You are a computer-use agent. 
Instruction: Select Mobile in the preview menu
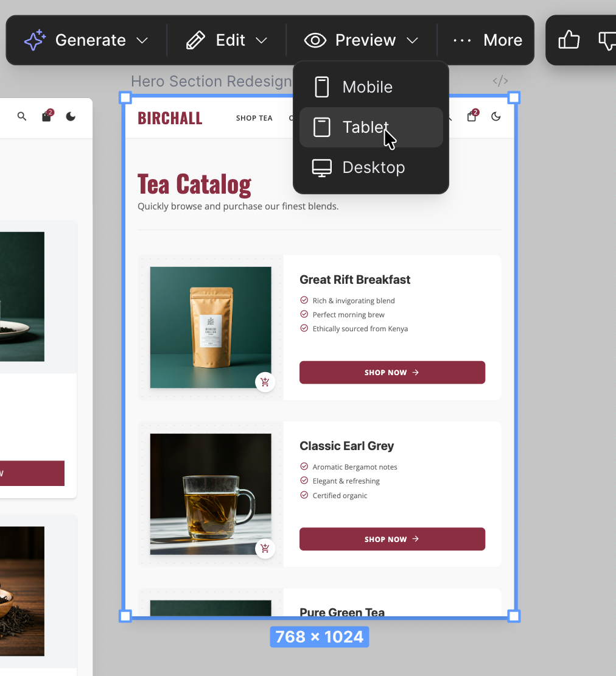click(371, 87)
